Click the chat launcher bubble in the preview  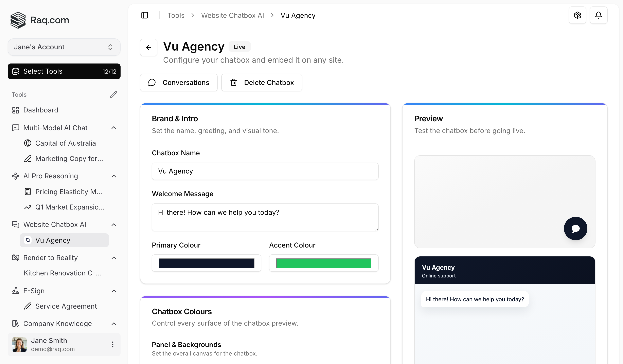tap(575, 228)
